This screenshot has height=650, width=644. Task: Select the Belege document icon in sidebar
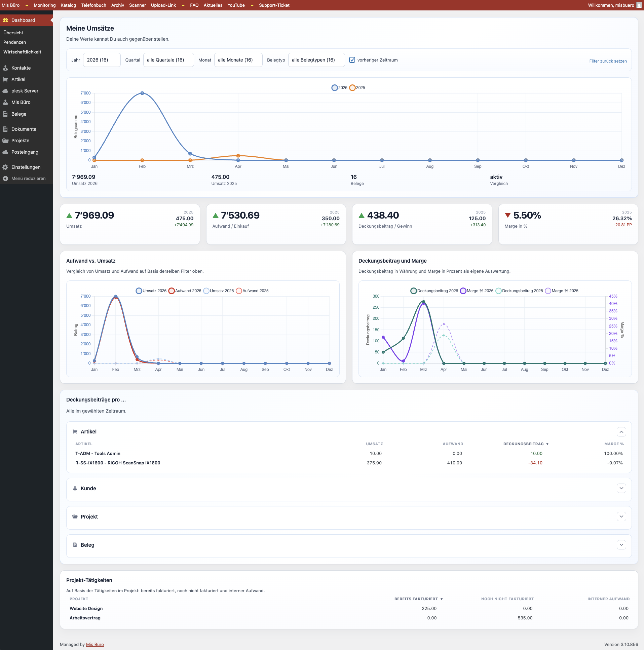(x=5, y=114)
